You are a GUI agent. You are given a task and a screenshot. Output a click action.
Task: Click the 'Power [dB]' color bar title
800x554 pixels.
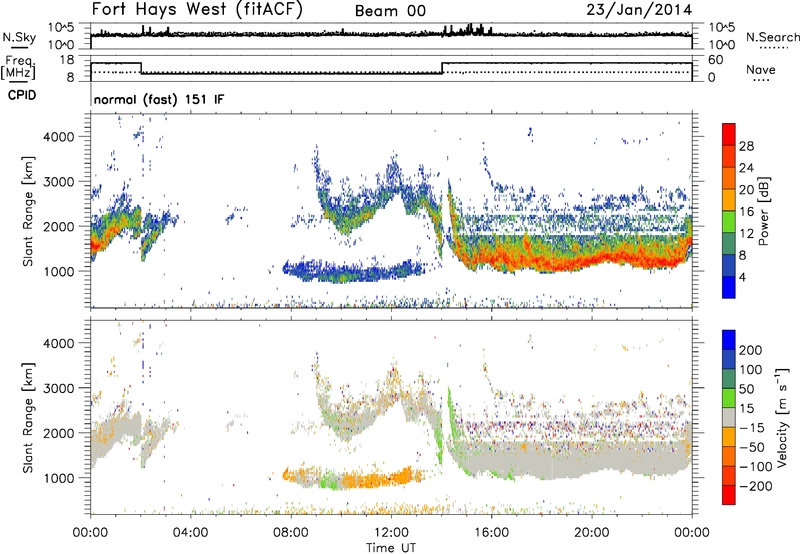764,211
